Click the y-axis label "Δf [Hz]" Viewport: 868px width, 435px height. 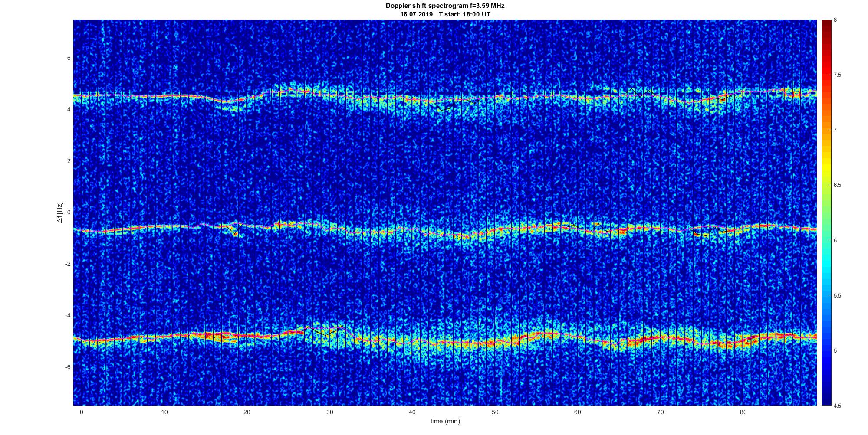tap(60, 213)
